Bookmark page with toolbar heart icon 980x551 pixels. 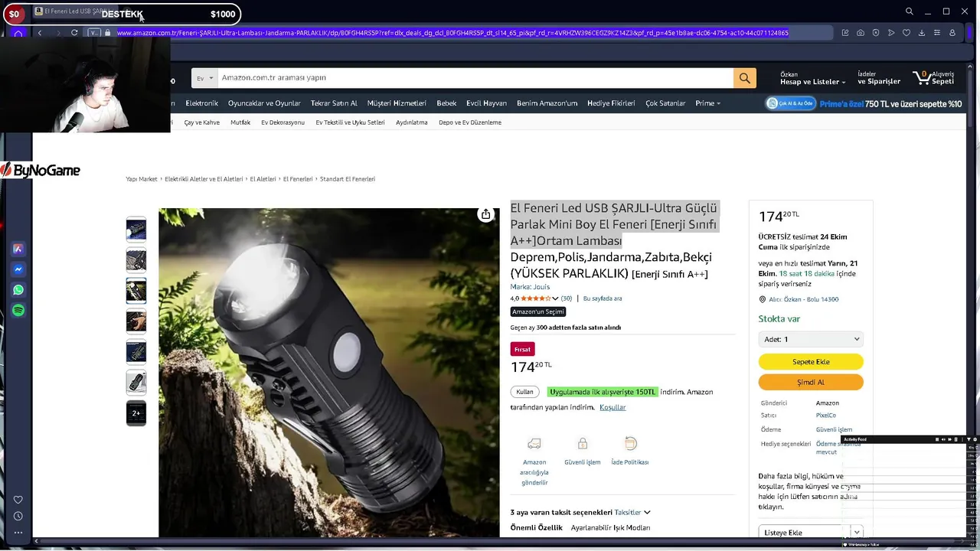pyautogui.click(x=906, y=33)
